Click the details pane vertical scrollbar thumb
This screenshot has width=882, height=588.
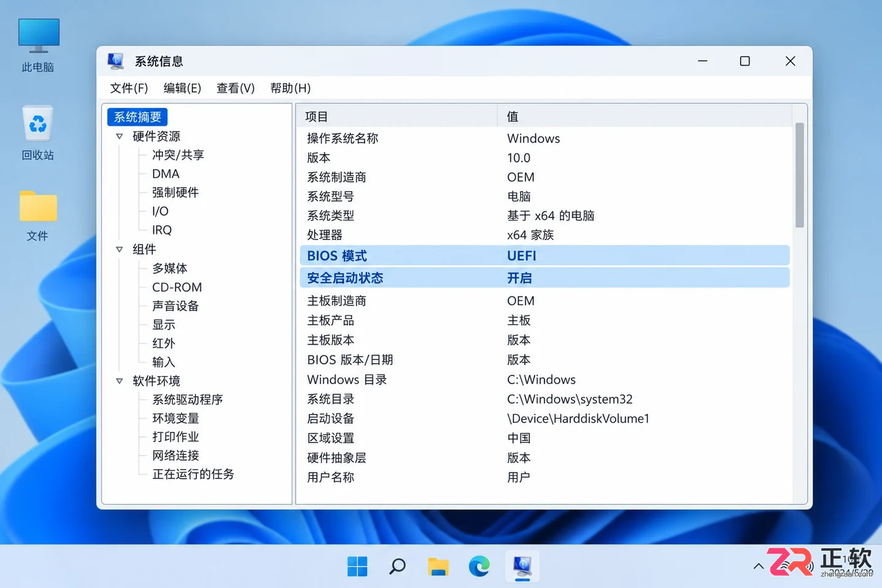pos(799,175)
